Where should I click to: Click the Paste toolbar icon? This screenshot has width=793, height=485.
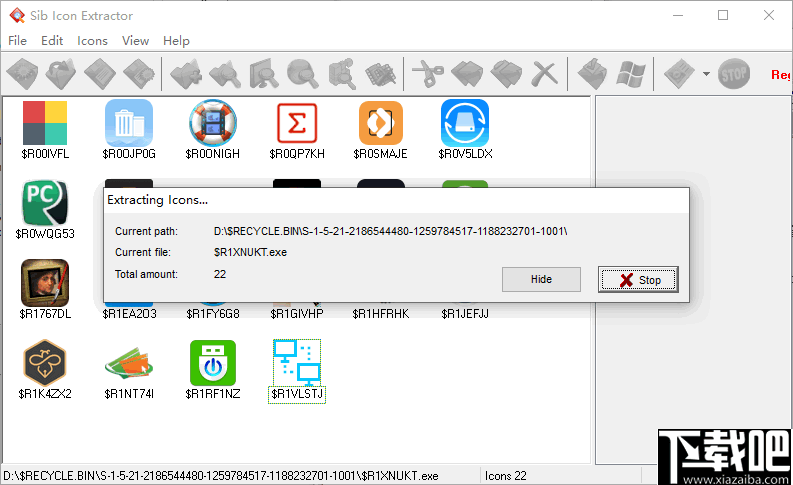click(506, 74)
